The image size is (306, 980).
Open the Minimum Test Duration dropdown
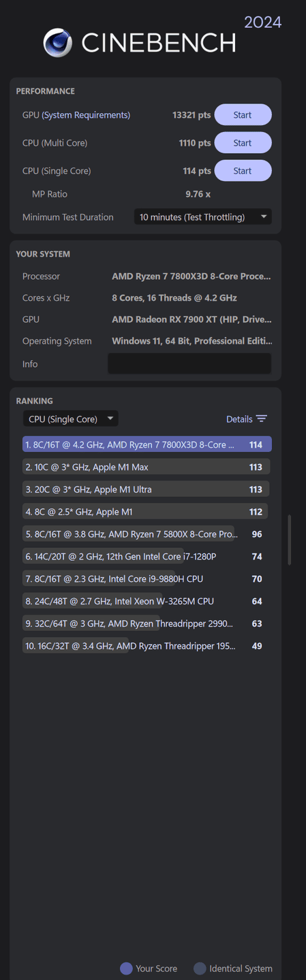[202, 217]
